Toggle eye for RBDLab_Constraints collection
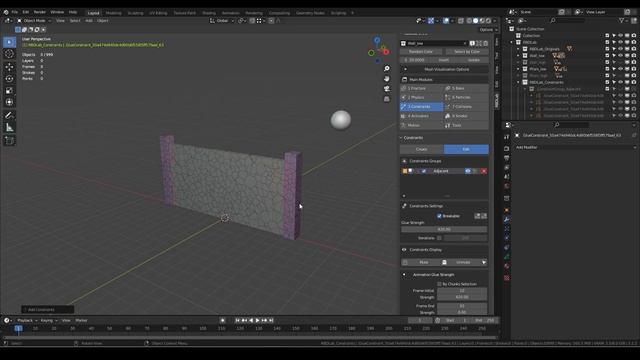The height and width of the screenshot is (360, 640). [620, 82]
